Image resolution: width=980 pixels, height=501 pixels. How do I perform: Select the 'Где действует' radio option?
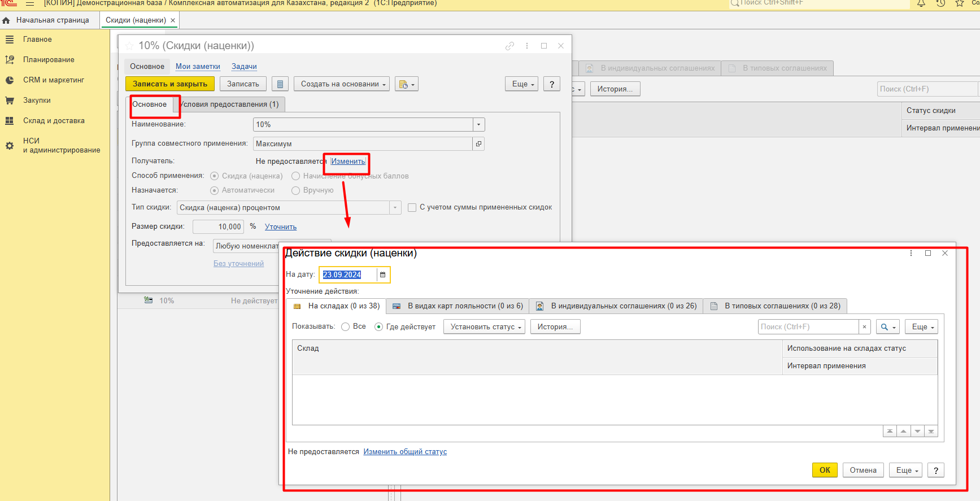(379, 327)
